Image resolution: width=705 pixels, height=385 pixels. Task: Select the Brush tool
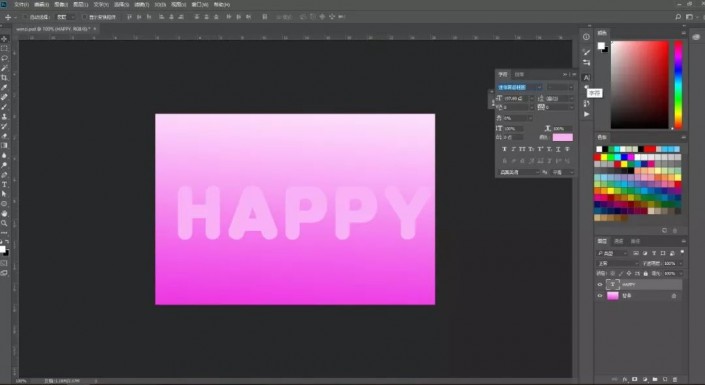[x=4, y=107]
